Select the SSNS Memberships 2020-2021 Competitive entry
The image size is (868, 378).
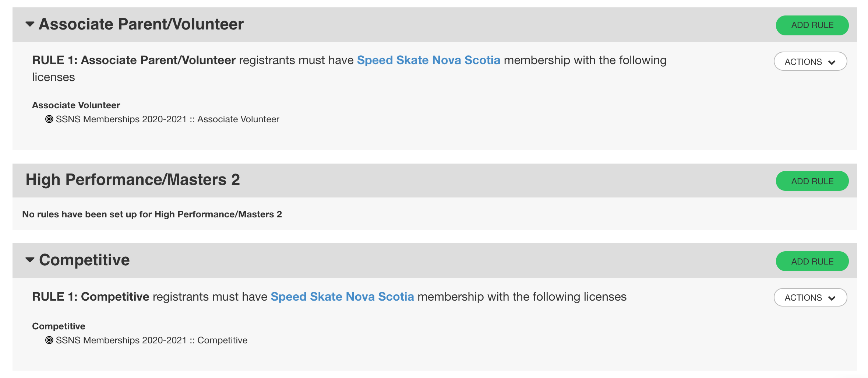click(151, 340)
